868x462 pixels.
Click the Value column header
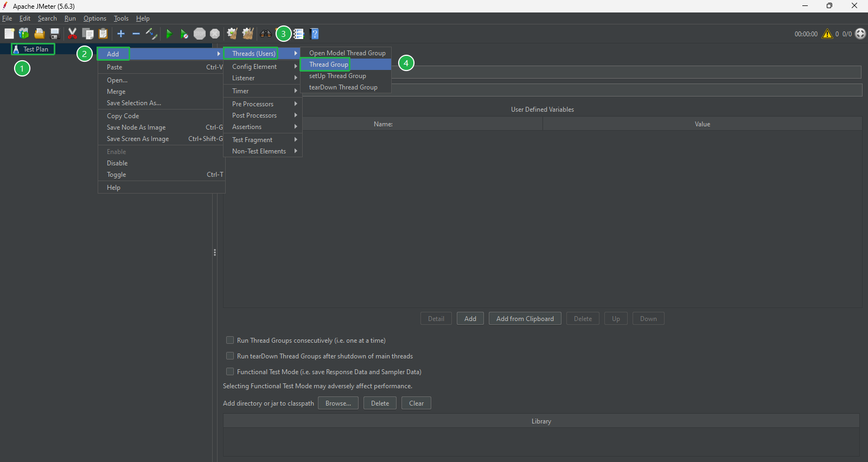coord(703,124)
